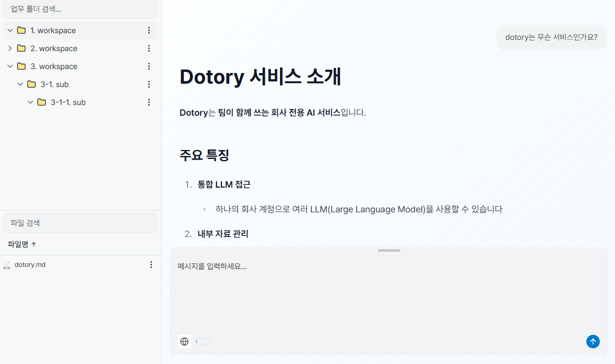Click the folder icon of 1. workspace
The height and width of the screenshot is (364, 615).
(x=21, y=30)
